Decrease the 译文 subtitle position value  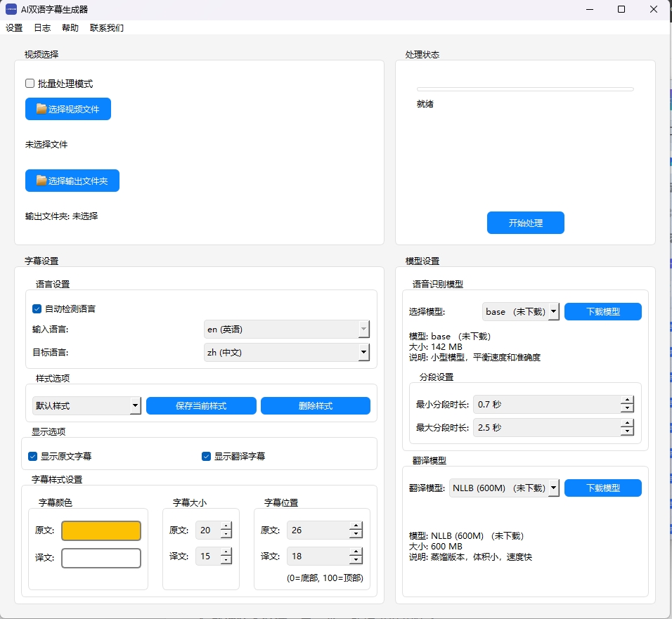[356, 560]
